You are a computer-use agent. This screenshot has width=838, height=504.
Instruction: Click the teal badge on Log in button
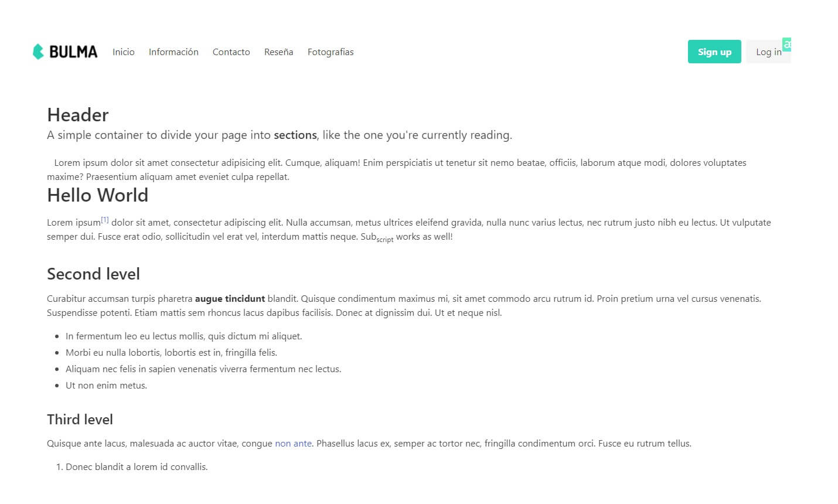point(787,45)
